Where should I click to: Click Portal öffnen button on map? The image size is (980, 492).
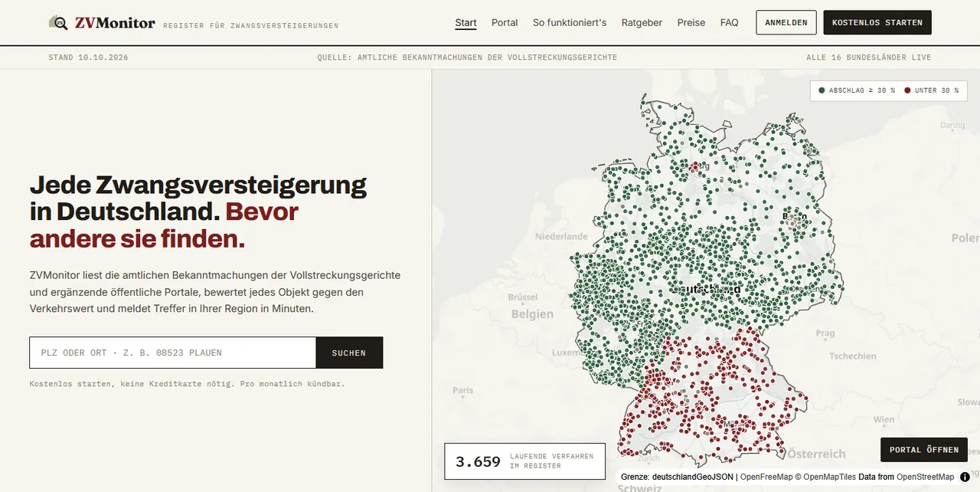click(924, 450)
